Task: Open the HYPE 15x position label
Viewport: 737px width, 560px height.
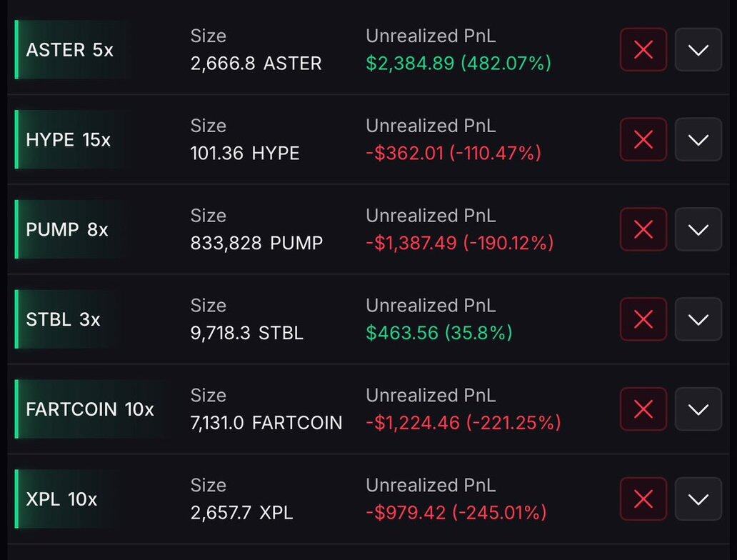Action: [68, 140]
